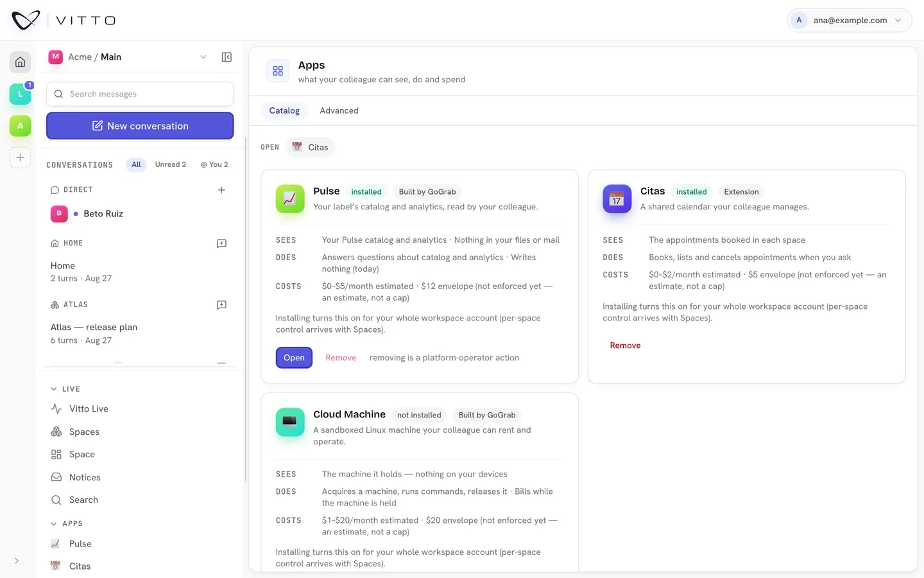Switch to the Advanced tab

[339, 110]
